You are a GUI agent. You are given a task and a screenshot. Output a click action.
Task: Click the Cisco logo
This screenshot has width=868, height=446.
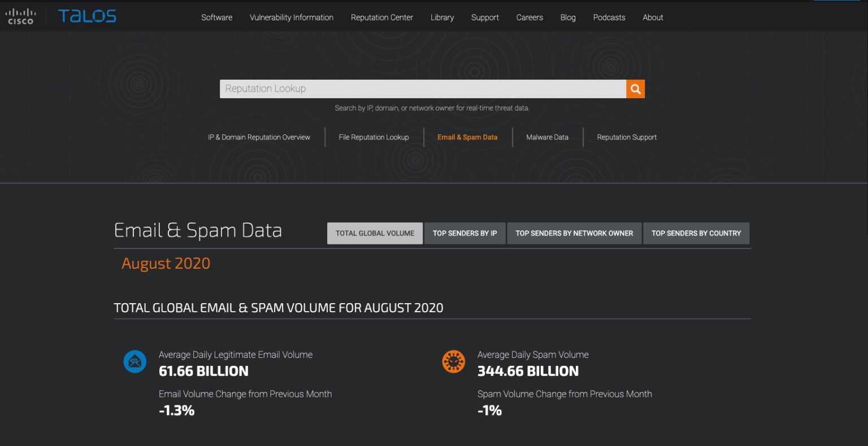coord(20,16)
